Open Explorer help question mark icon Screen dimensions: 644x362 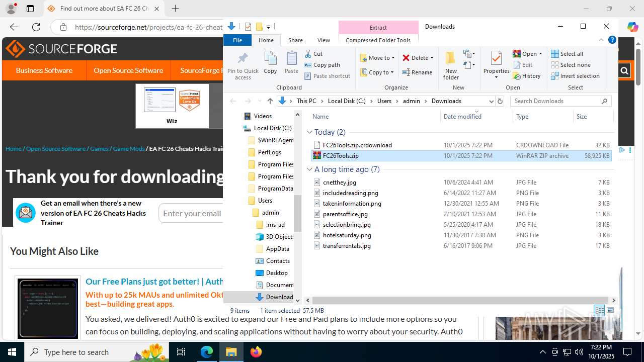click(612, 40)
